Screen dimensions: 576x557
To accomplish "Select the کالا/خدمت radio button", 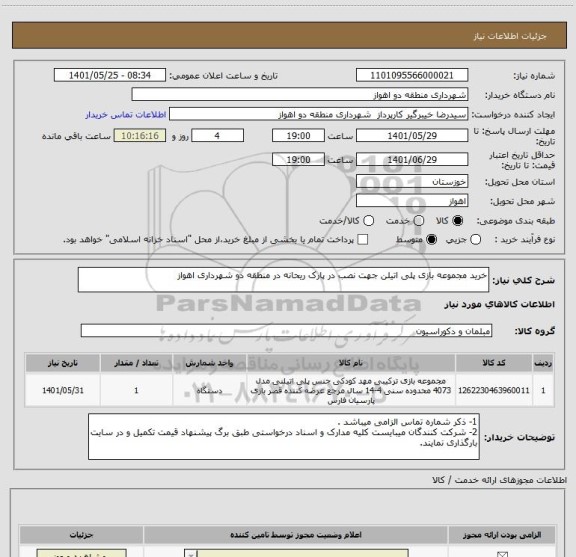I will tap(368, 220).
